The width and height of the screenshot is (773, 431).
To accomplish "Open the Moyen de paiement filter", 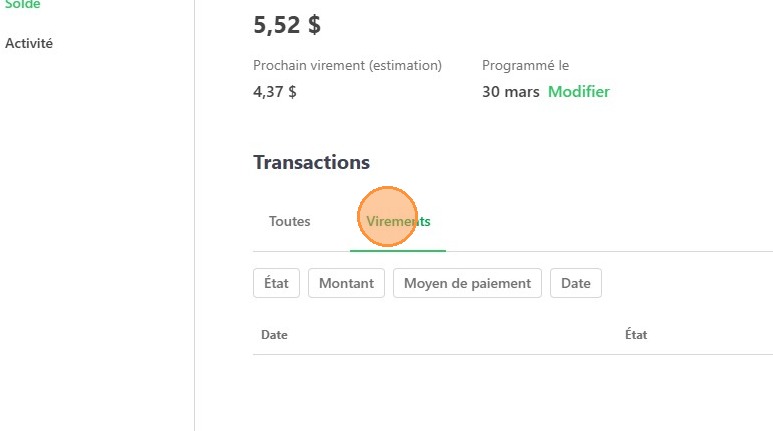I will 467,283.
